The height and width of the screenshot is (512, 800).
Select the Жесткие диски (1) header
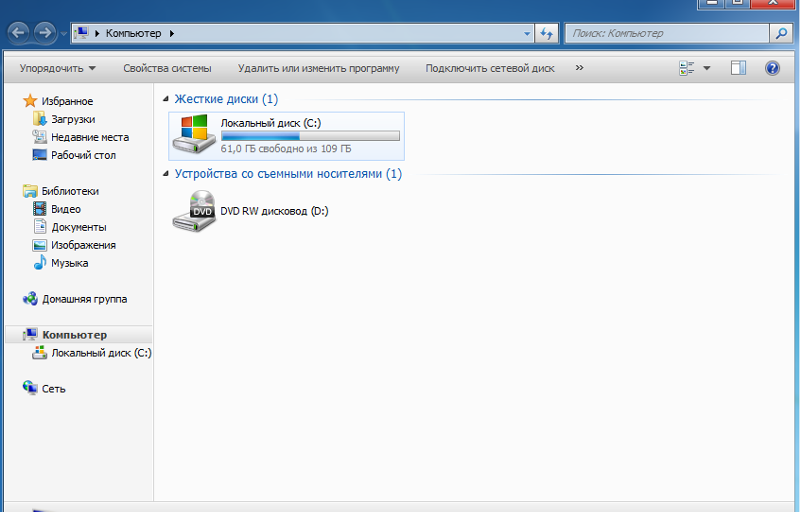(226, 99)
